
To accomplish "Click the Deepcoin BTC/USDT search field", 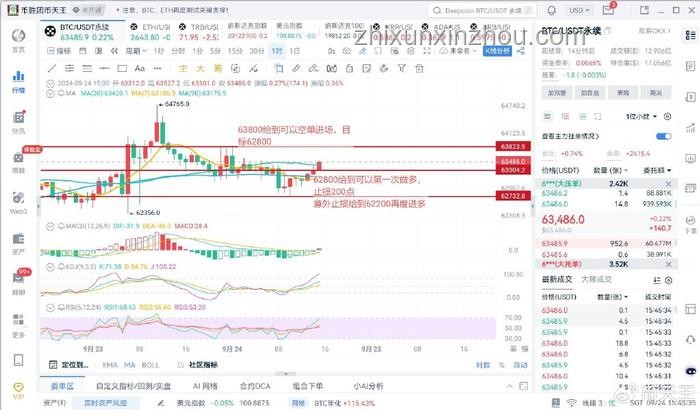I will pos(483,10).
